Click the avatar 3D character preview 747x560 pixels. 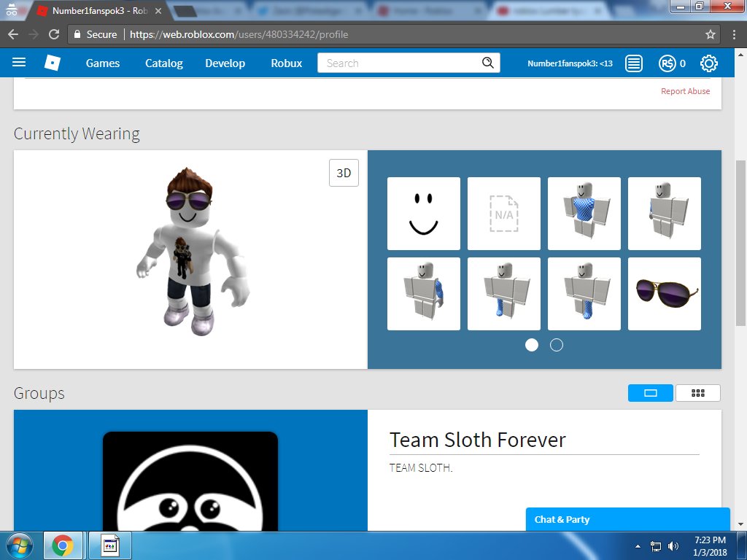(x=193, y=252)
